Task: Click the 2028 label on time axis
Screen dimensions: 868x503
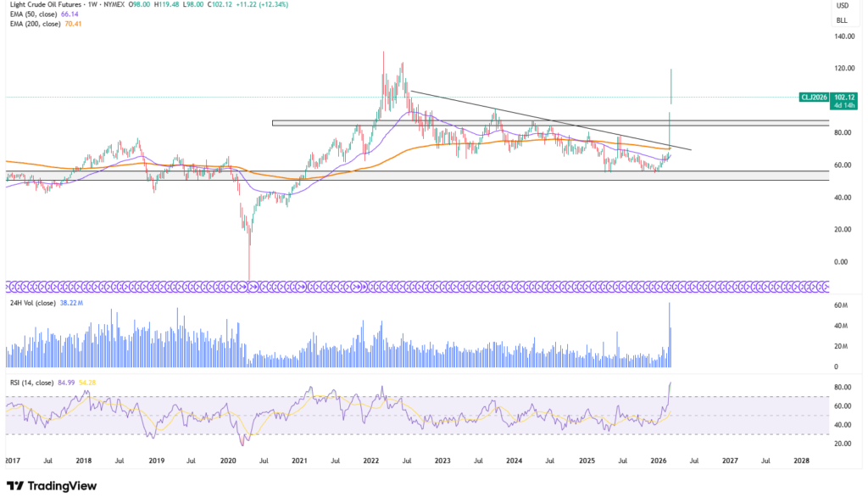Action: pyautogui.click(x=801, y=461)
